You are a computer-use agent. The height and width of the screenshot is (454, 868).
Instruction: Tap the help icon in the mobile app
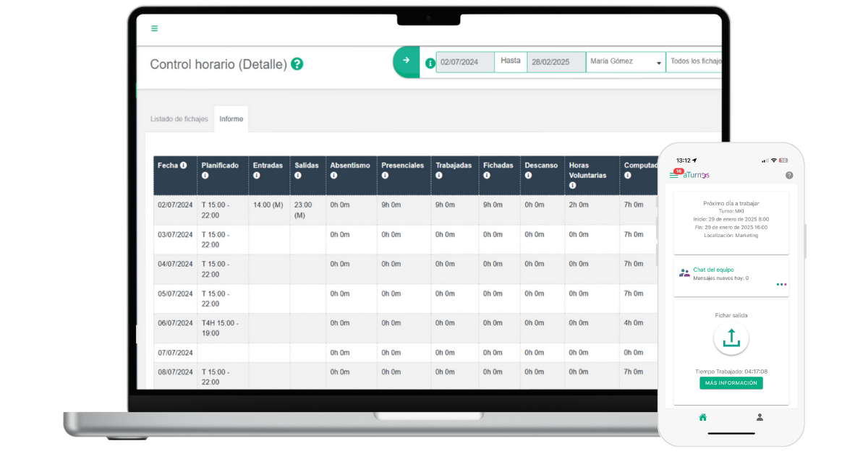[x=788, y=175]
